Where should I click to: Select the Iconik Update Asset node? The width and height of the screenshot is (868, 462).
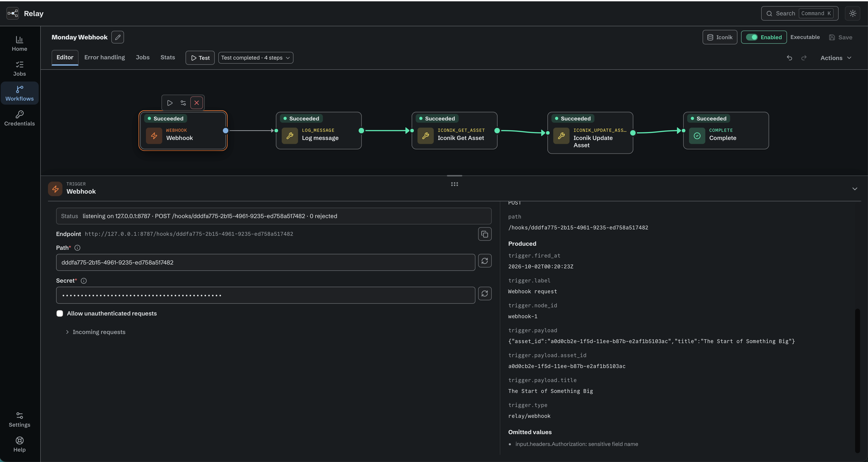(x=590, y=133)
